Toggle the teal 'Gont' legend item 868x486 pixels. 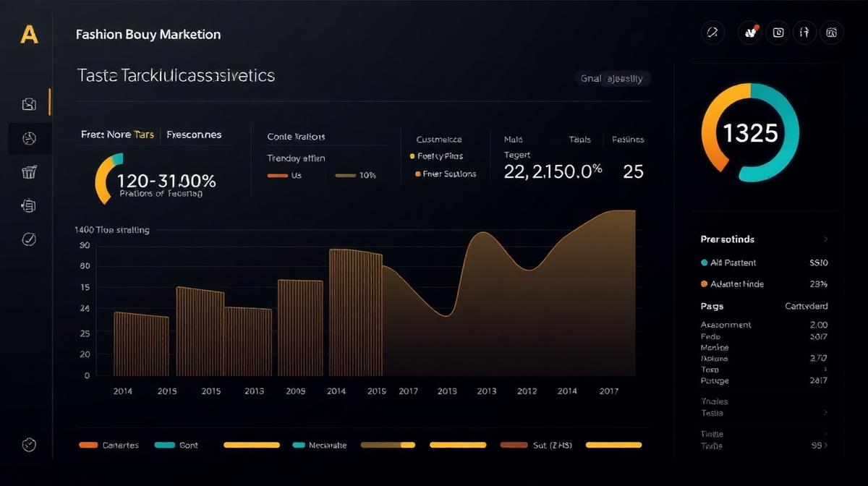tap(176, 445)
